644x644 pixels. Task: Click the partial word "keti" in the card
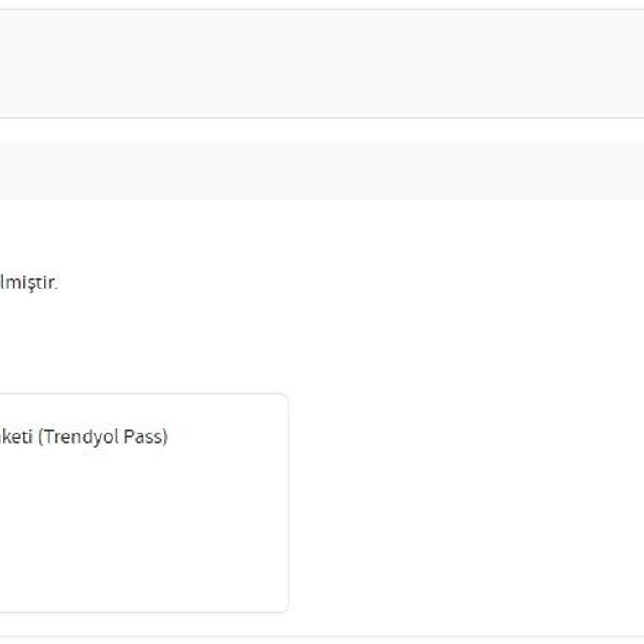click(15, 437)
